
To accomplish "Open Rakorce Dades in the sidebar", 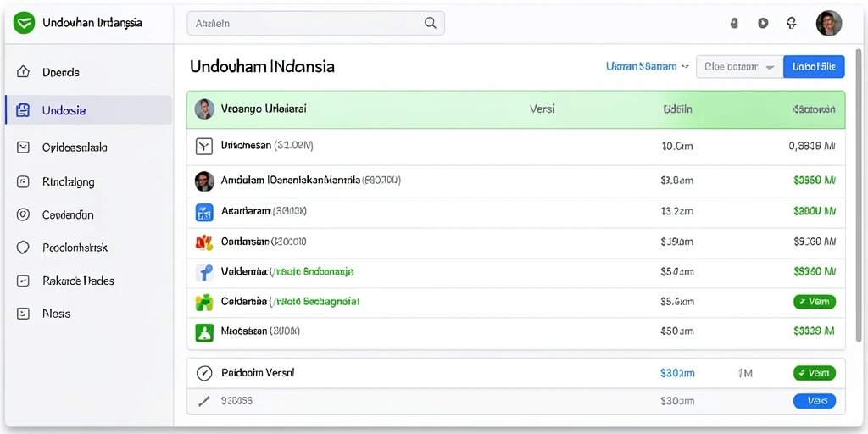I will tap(88, 281).
